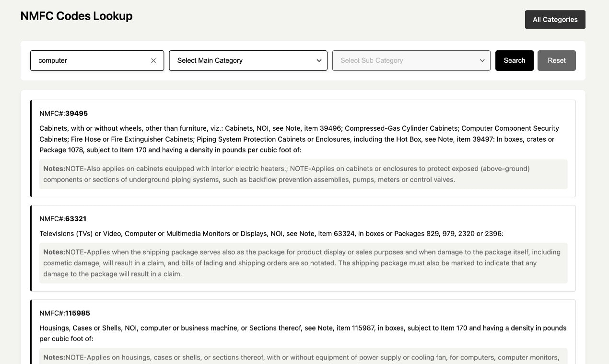Click the Televisions (TVs) or Video description

(271, 234)
